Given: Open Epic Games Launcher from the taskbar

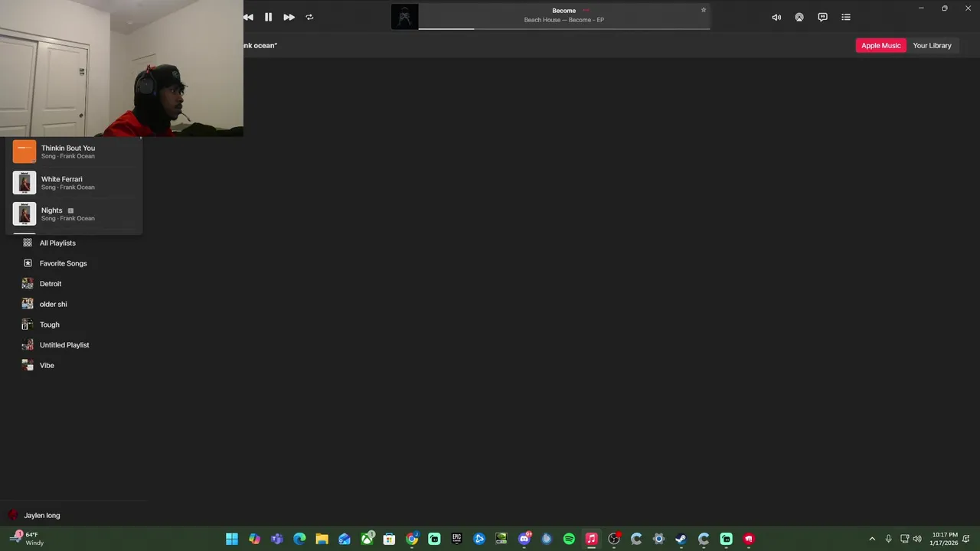Looking at the screenshot, I should click(457, 539).
